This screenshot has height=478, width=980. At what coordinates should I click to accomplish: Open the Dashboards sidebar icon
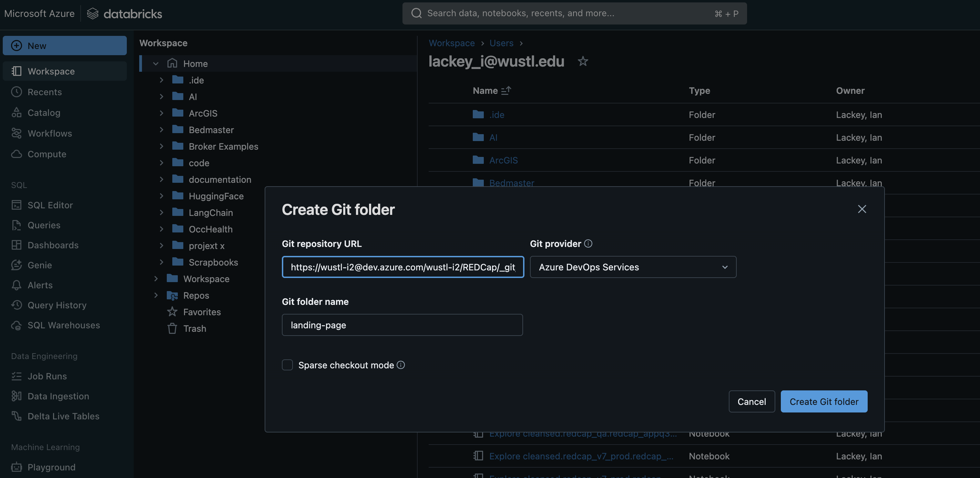click(16, 245)
